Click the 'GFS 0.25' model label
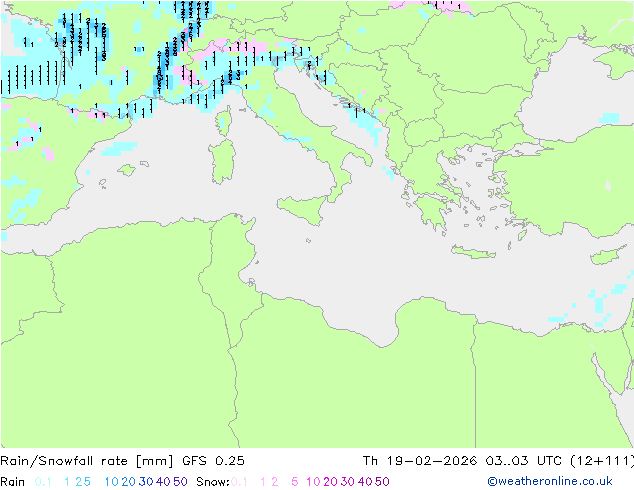The width and height of the screenshot is (634, 490). [x=213, y=461]
